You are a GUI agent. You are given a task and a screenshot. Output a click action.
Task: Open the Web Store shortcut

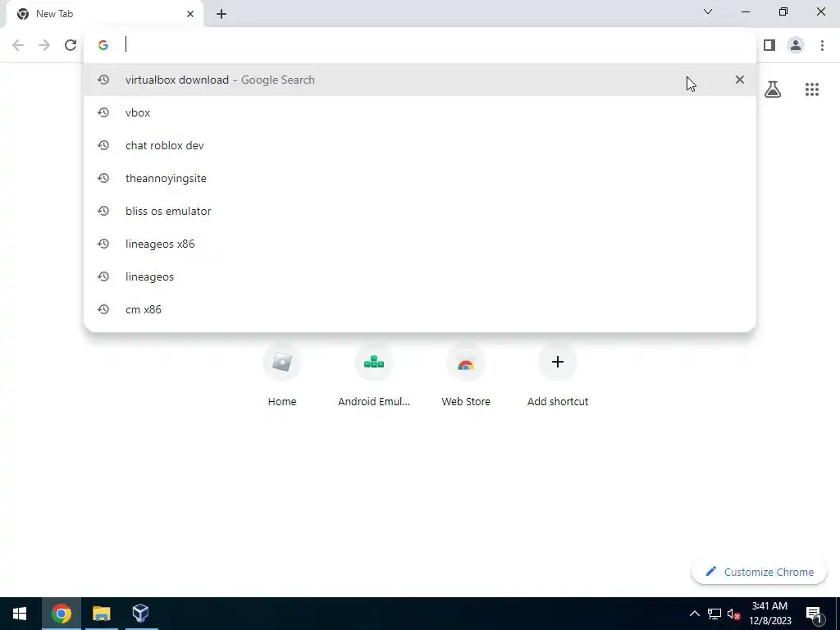pos(466,375)
